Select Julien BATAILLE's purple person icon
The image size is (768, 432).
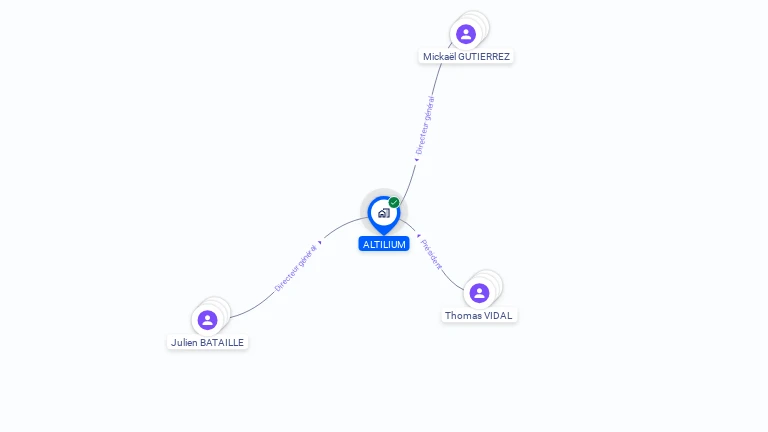207,320
